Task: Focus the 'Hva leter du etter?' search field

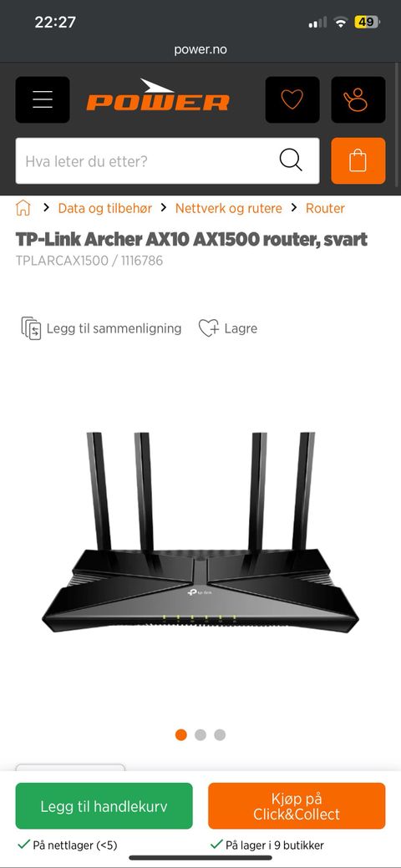Action: point(167,160)
